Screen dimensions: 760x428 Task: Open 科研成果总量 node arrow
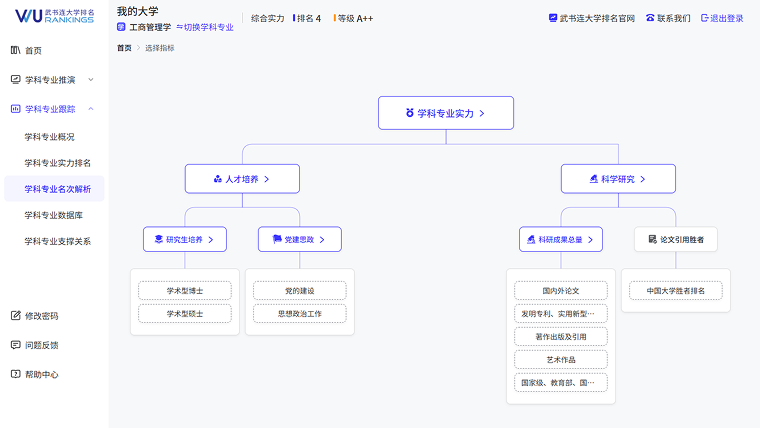(x=590, y=239)
